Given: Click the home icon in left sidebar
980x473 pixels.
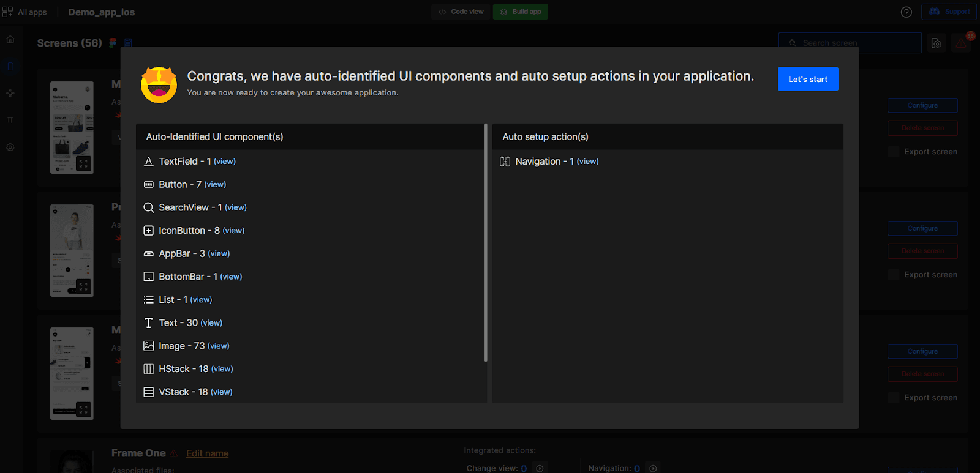Looking at the screenshot, I should tap(10, 39).
